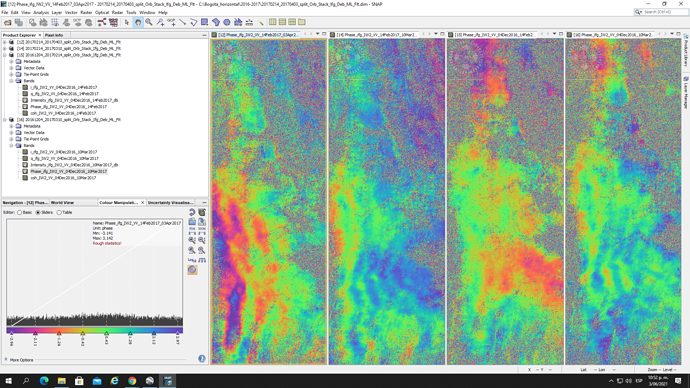
Task: Switch to the World View tab
Action: click(62, 202)
